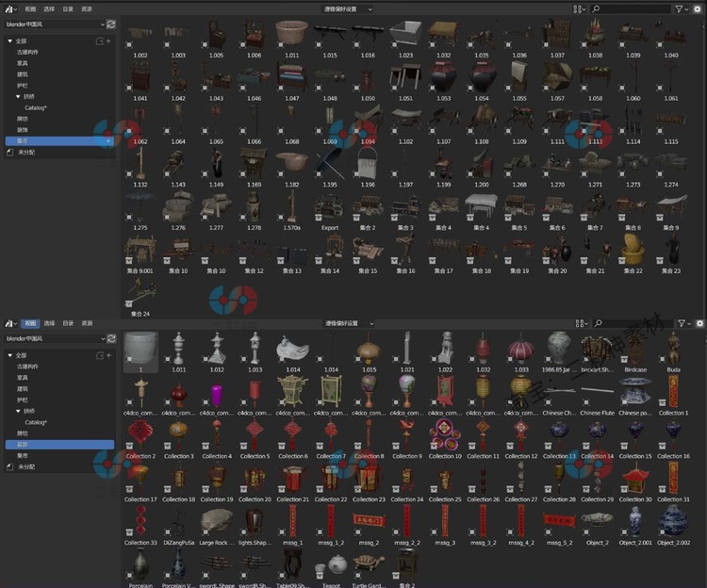This screenshot has height=588, width=707.
Task: Select 集合 22 basket asset thumbnail
Action: click(x=633, y=249)
